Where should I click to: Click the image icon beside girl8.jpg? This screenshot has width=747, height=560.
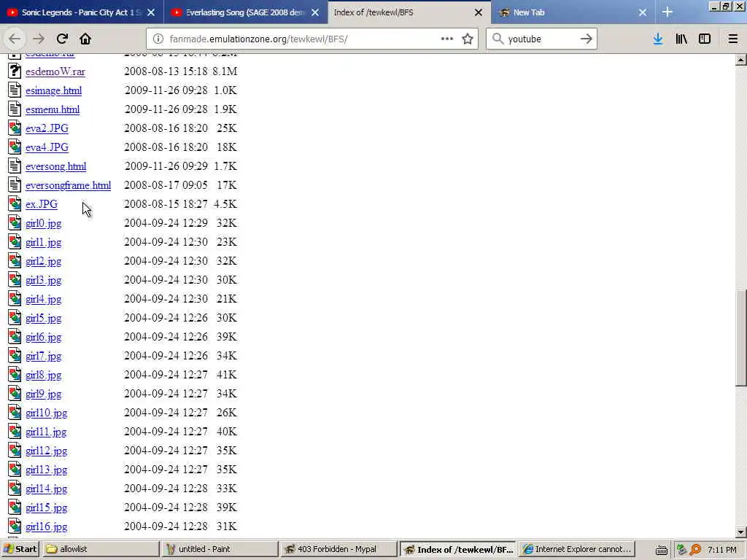click(15, 374)
